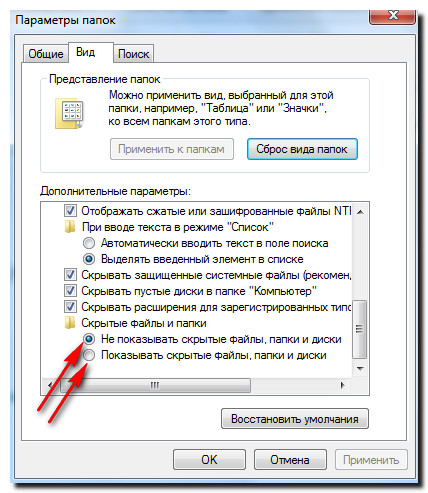The width and height of the screenshot is (428, 493).
Task: Click the vertical scrollbar down arrow
Action: tap(360, 368)
